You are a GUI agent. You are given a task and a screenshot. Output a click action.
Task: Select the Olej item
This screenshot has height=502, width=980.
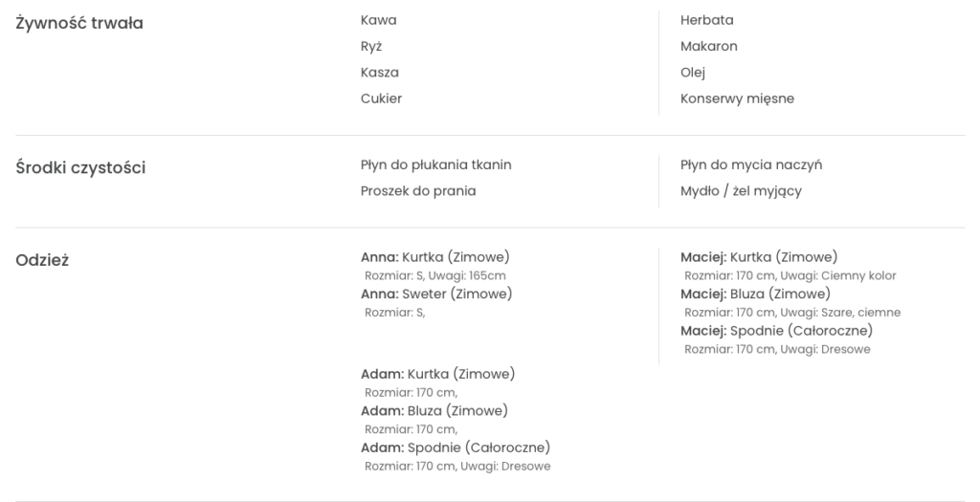coord(693,72)
